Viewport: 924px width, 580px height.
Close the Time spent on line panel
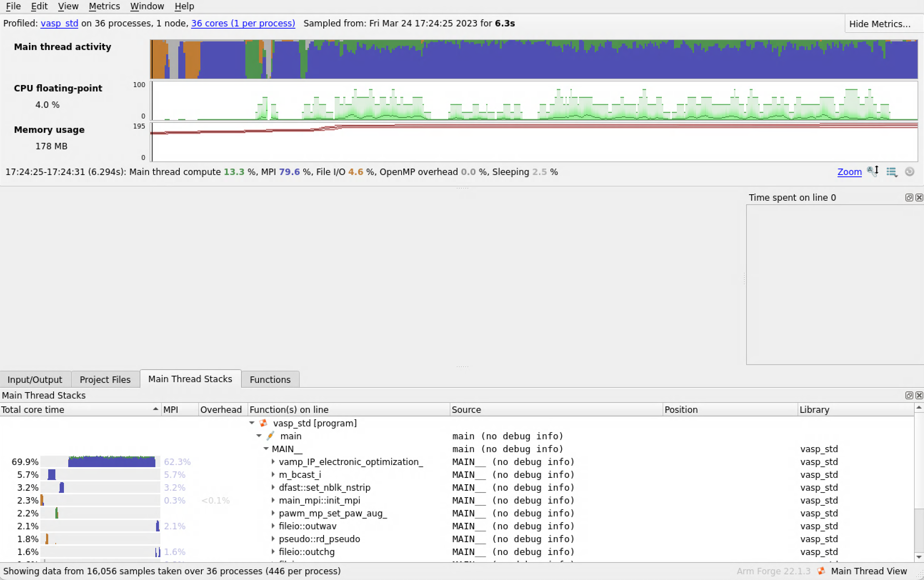[919, 197]
